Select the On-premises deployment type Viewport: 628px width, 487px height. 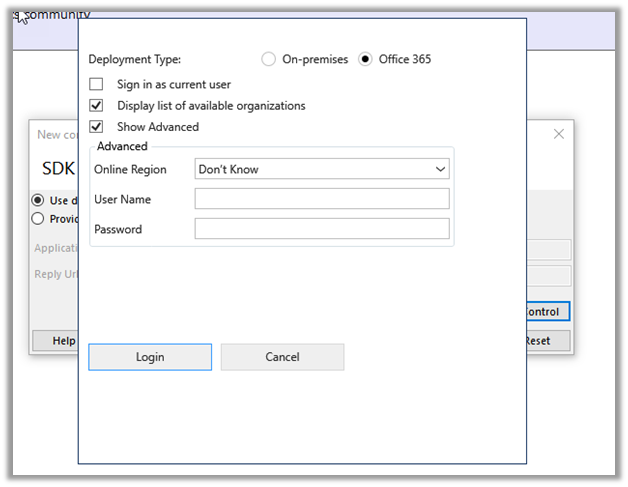[268, 59]
